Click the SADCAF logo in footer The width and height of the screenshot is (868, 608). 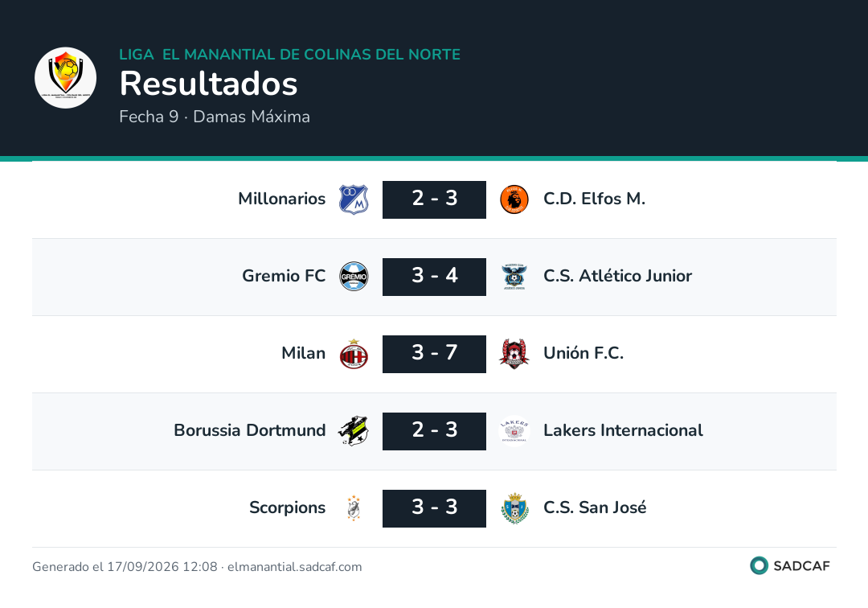click(x=790, y=565)
